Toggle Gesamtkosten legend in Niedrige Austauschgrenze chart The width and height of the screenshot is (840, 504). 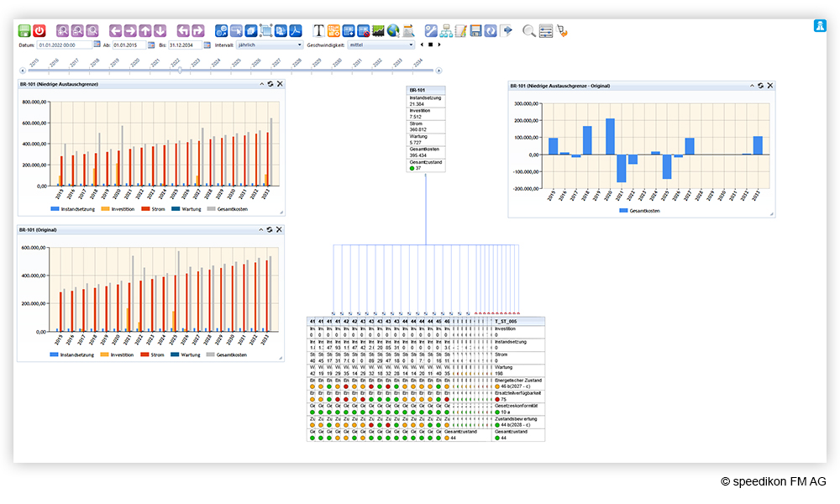tap(227, 209)
